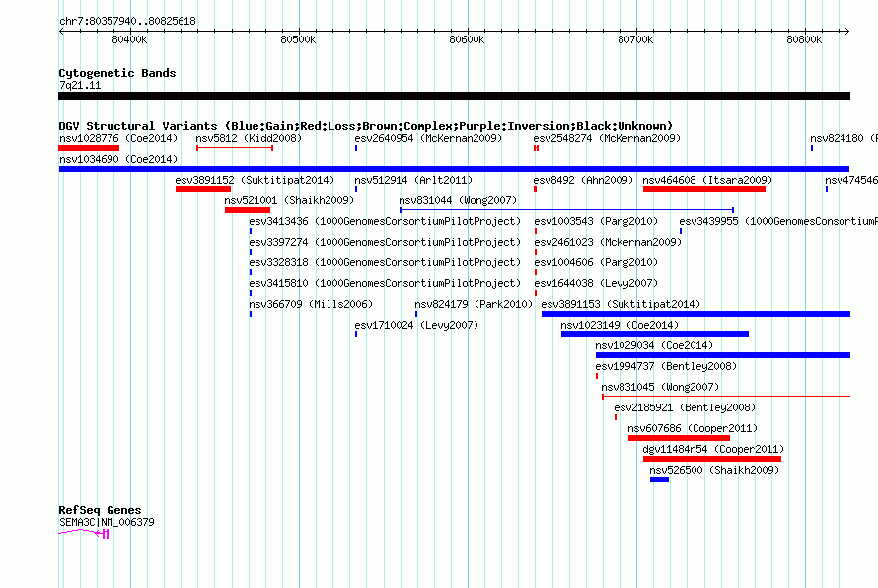The width and height of the screenshot is (878, 588).
Task: Open the nsv1034690 (Coe2014) label
Action: tap(118, 159)
